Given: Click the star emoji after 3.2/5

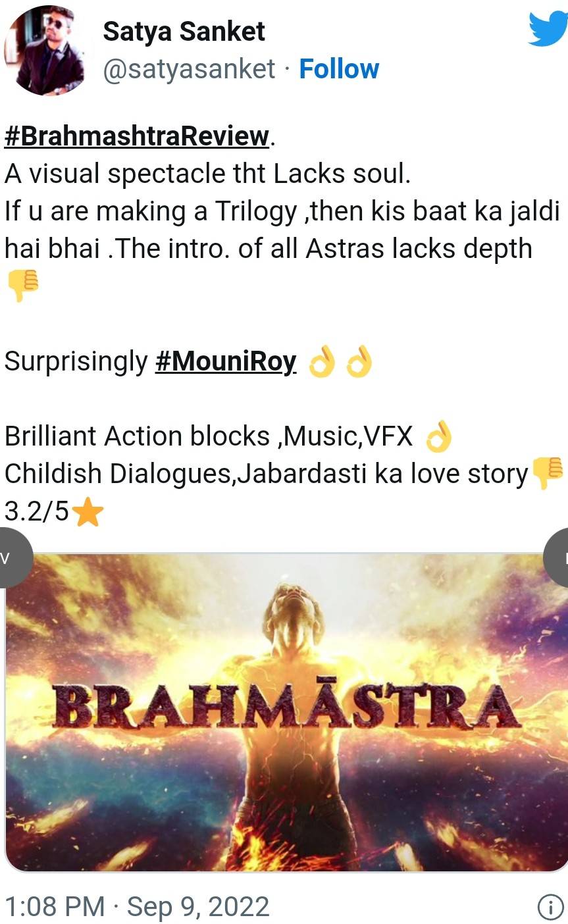Looking at the screenshot, I should [87, 512].
